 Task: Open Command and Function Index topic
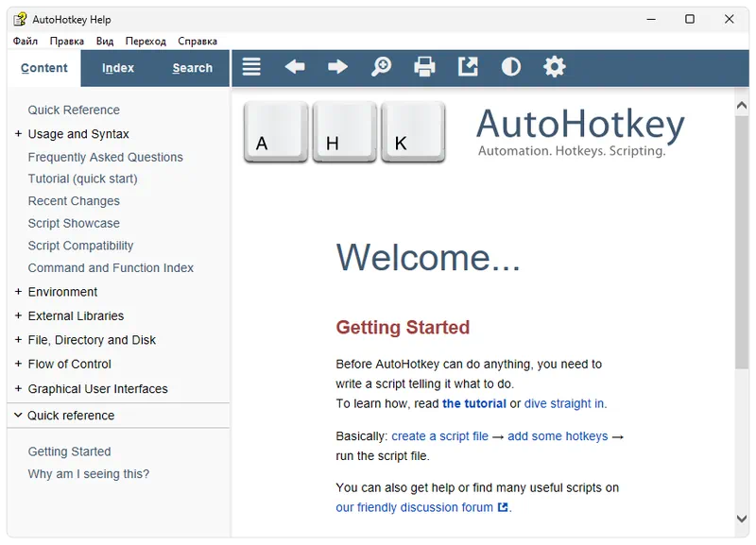pyautogui.click(x=111, y=267)
